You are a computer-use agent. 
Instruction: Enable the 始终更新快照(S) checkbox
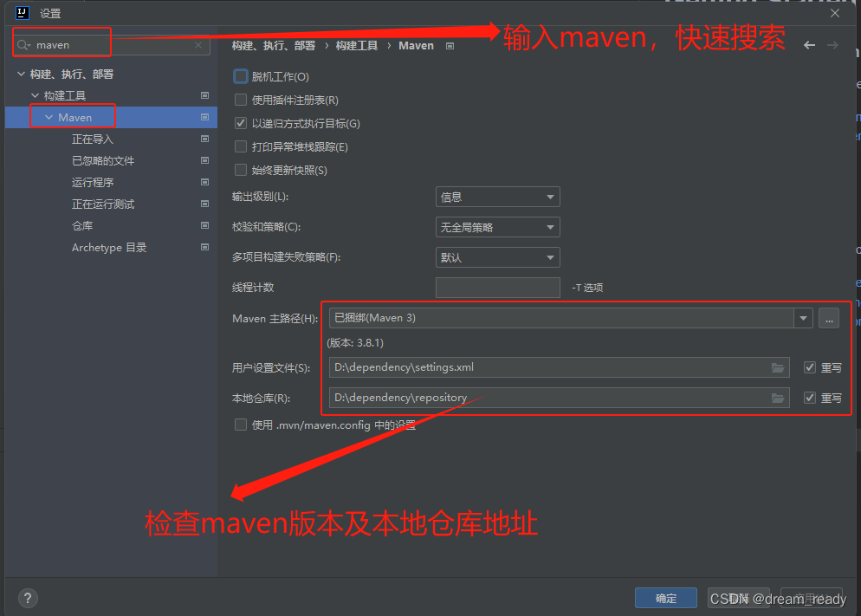click(239, 170)
